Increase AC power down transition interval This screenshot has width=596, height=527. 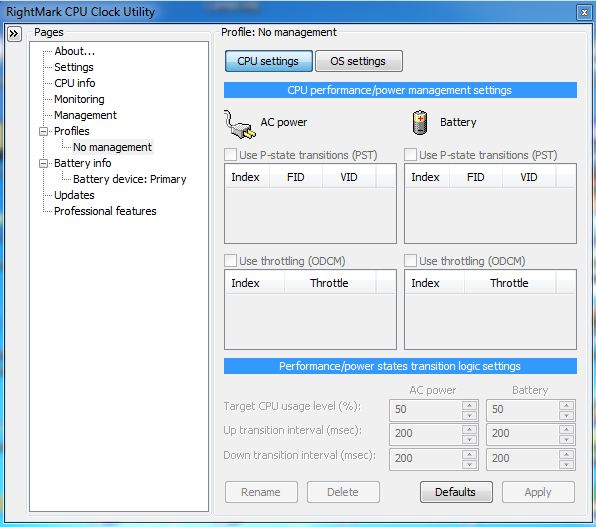pyautogui.click(x=469, y=455)
